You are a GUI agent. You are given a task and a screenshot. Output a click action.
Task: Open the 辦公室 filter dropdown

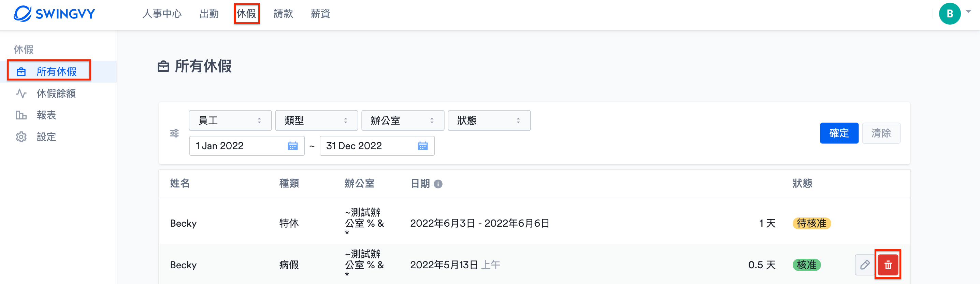coord(403,121)
